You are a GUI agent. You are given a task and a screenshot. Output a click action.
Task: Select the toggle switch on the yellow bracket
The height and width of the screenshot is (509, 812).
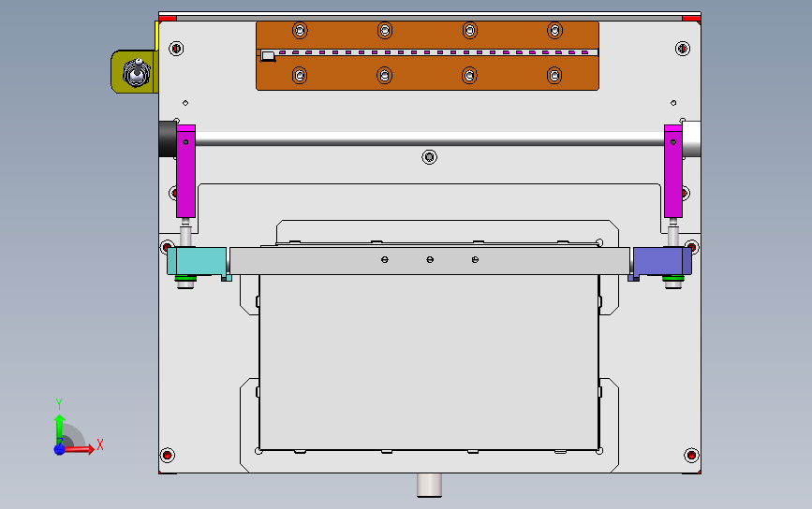pos(137,73)
